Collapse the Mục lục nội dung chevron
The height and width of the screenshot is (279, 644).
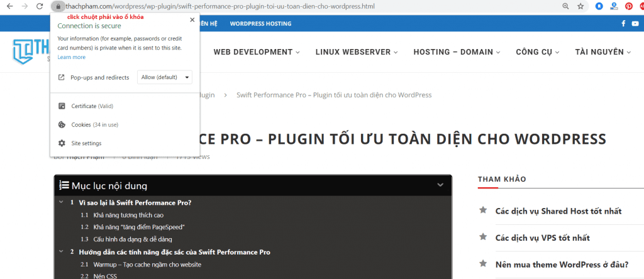tap(440, 185)
